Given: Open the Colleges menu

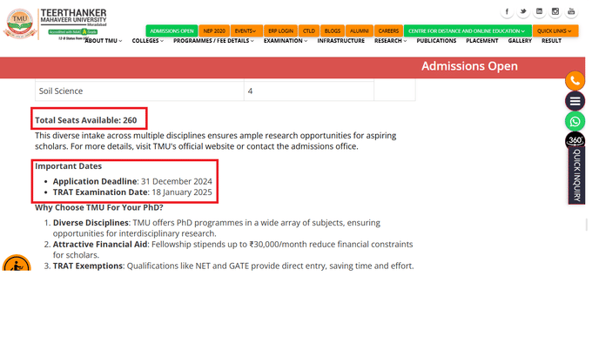Looking at the screenshot, I should pos(148,41).
